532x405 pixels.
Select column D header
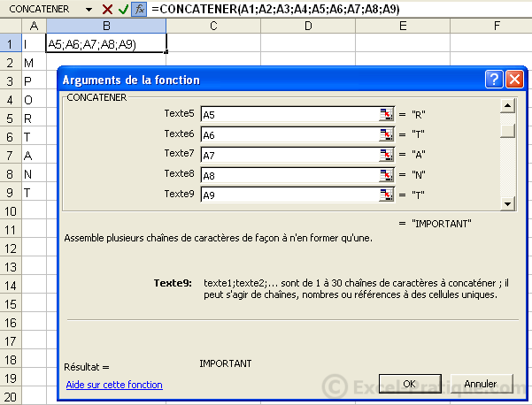point(308,26)
